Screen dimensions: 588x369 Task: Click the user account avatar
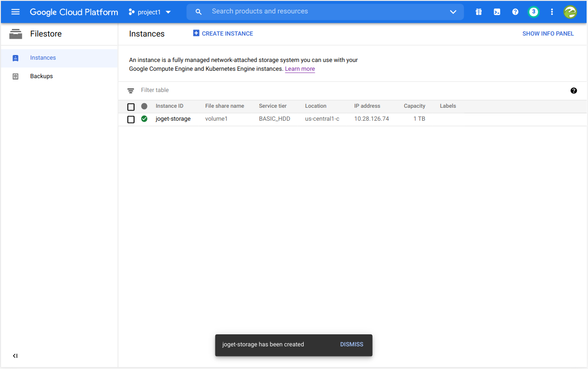click(x=570, y=12)
